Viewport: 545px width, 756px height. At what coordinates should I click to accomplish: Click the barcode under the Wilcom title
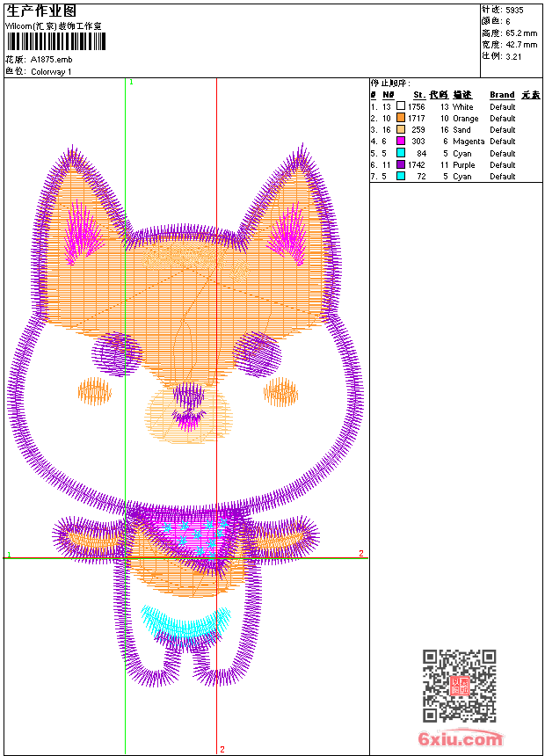(x=53, y=41)
